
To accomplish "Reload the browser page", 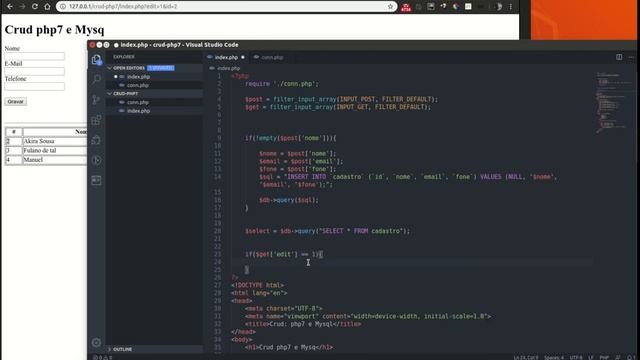I will click(35, 7).
